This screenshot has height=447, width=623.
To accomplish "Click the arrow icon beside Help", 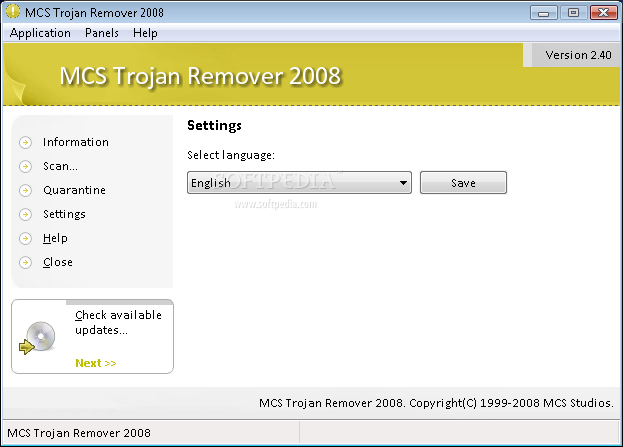I will (25, 238).
